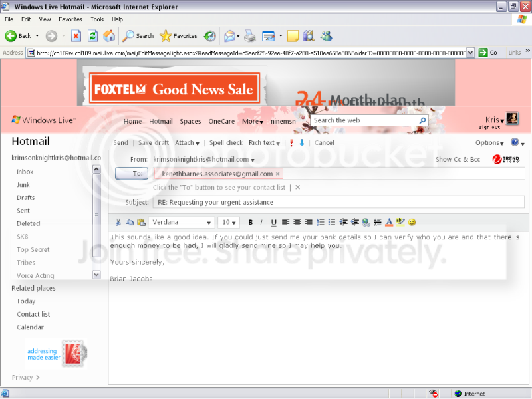532x399 pixels.
Task: Open the Favorites menu
Action: [x=70, y=19]
